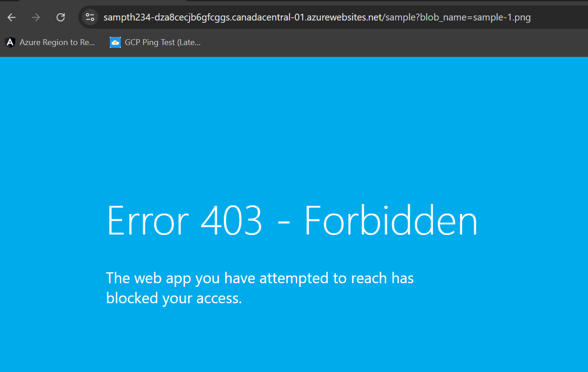Click the browser back navigation arrow
Screen dimensions: 588x372
pyautogui.click(x=11, y=17)
